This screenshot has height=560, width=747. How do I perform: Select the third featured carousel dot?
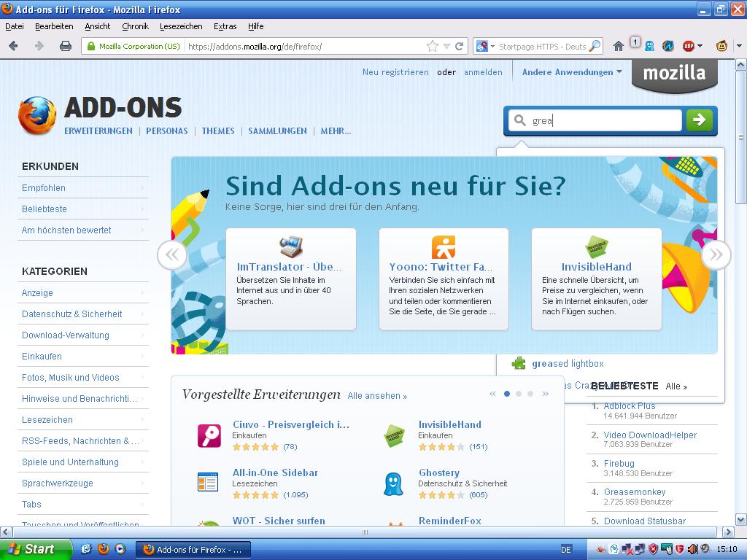tap(530, 394)
